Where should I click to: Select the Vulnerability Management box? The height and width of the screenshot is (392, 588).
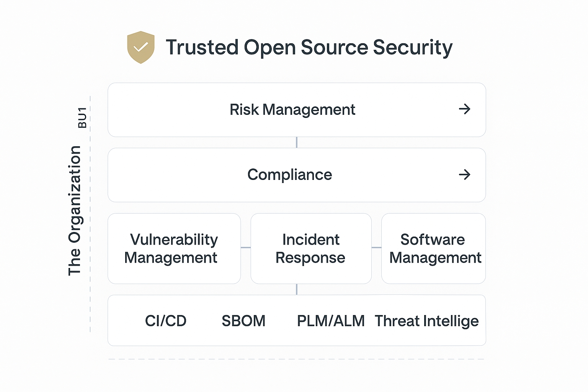point(174,248)
